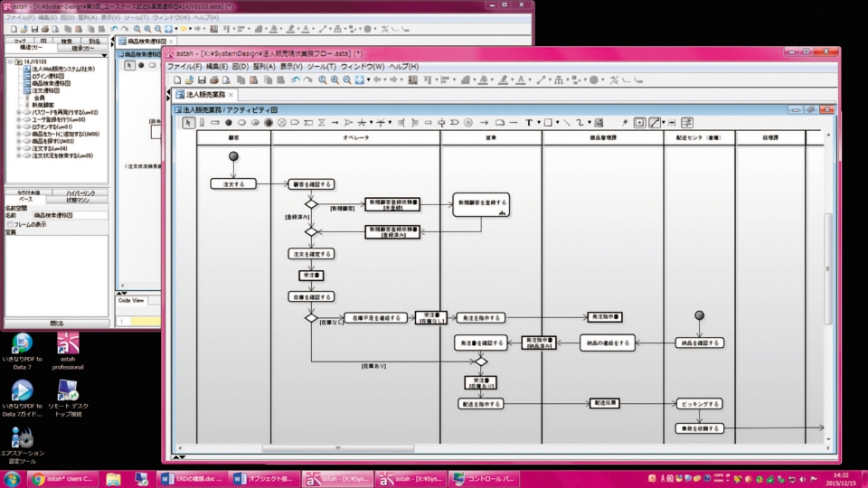Viewport: 868px width, 488px height.
Task: Collapse the 14JY0103 root tree node
Action: 11,62
